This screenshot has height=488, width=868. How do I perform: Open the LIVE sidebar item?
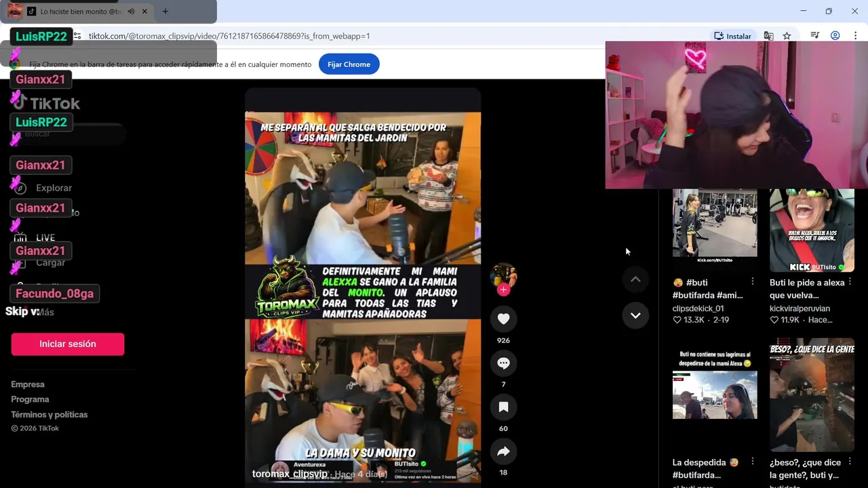[x=45, y=238]
